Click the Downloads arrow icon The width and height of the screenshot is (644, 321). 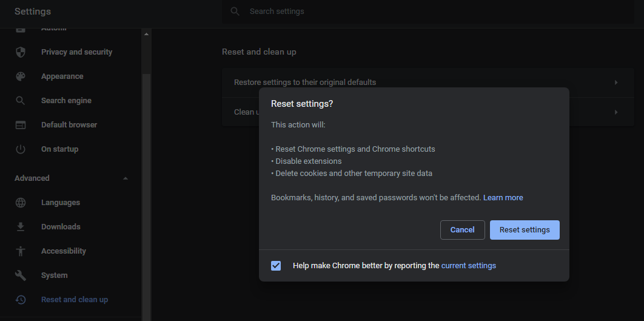pyautogui.click(x=21, y=227)
